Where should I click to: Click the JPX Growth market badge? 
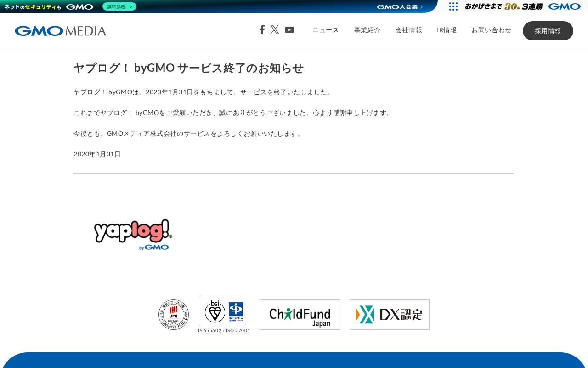tap(174, 315)
